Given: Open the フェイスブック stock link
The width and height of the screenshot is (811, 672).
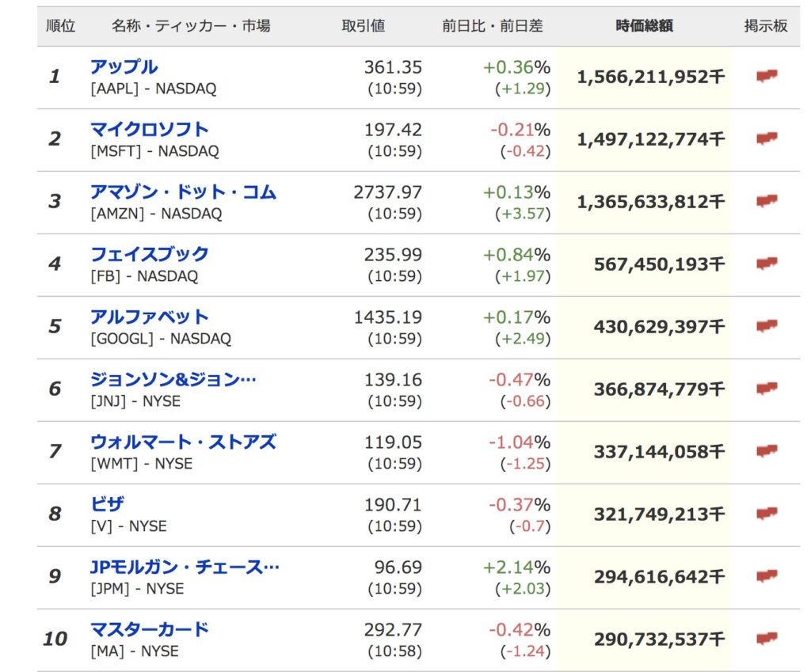Looking at the screenshot, I should (x=150, y=254).
